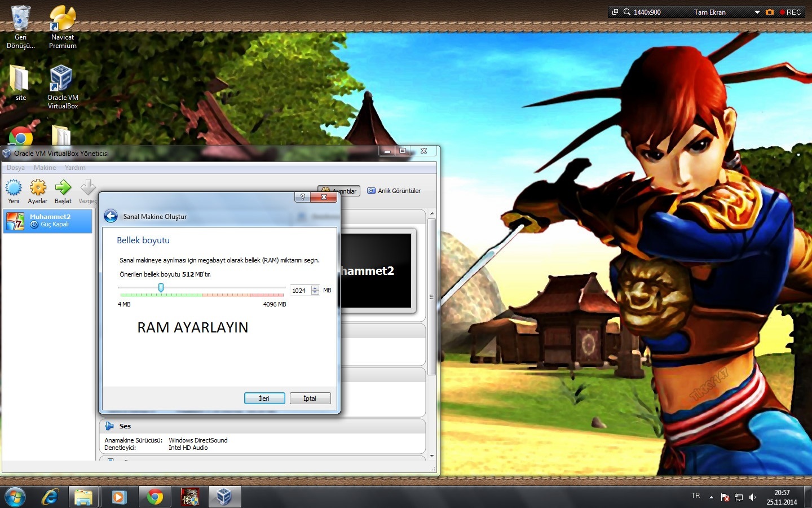812x508 pixels.
Task: Click the green Başlat start arrow
Action: [63, 191]
